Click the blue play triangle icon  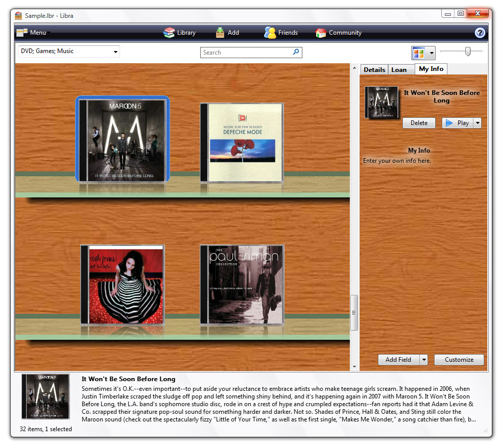click(449, 123)
